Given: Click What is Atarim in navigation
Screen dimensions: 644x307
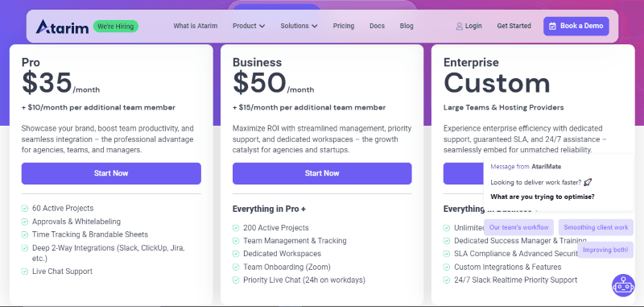Looking at the screenshot, I should (196, 26).
